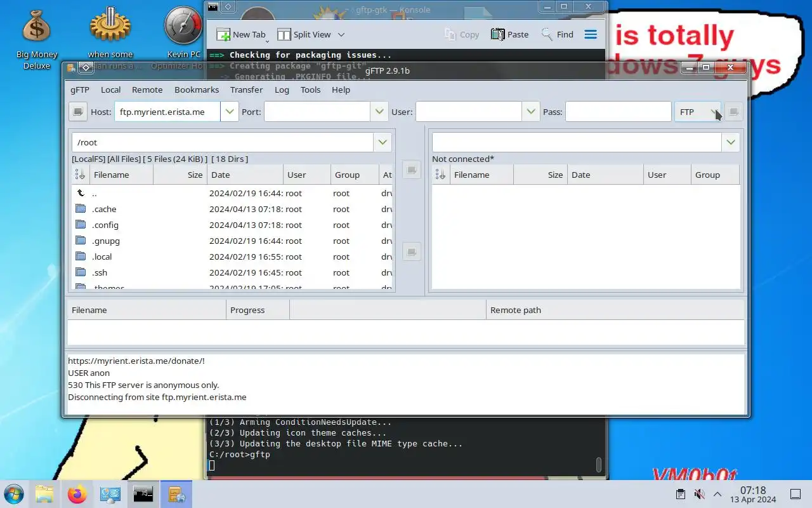Click the sort icon in local file header
This screenshot has height=508, width=812.
pos(80,175)
